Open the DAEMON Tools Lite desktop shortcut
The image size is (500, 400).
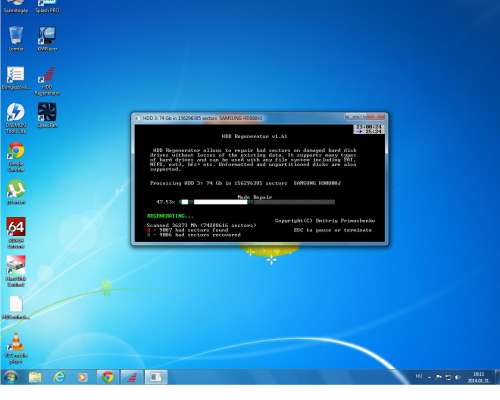point(16,118)
